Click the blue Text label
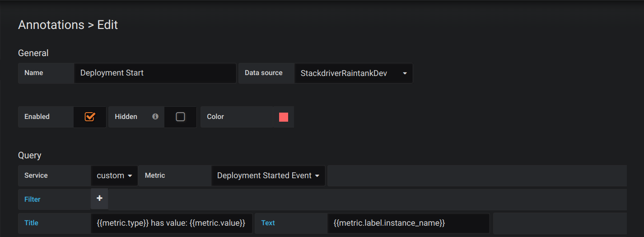 point(268,223)
